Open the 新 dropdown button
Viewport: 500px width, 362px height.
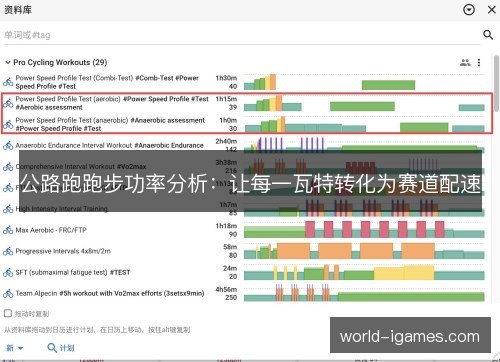(15, 348)
